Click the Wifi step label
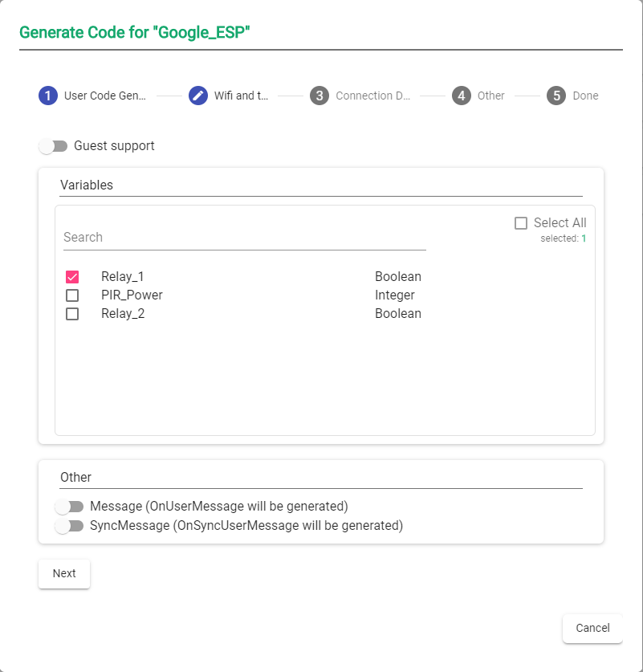Viewport: 643px width, 672px height. pyautogui.click(x=241, y=96)
